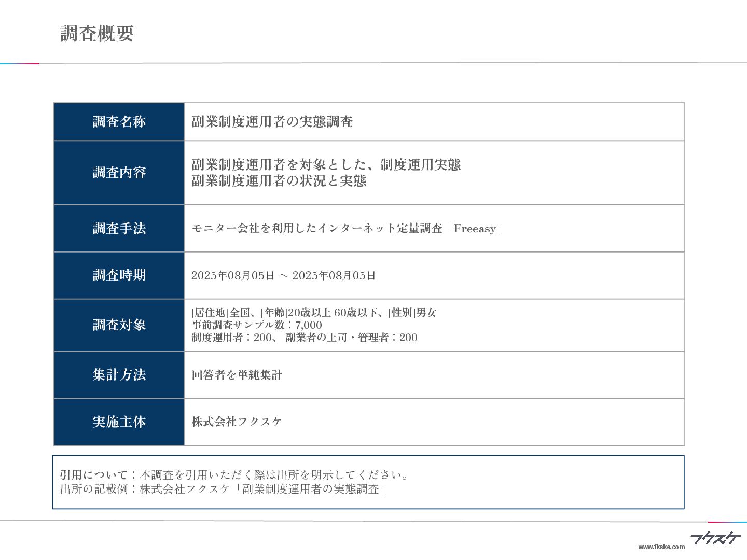
Task: Click the line 副業制度運用者の状況と実態
Action: (279, 181)
